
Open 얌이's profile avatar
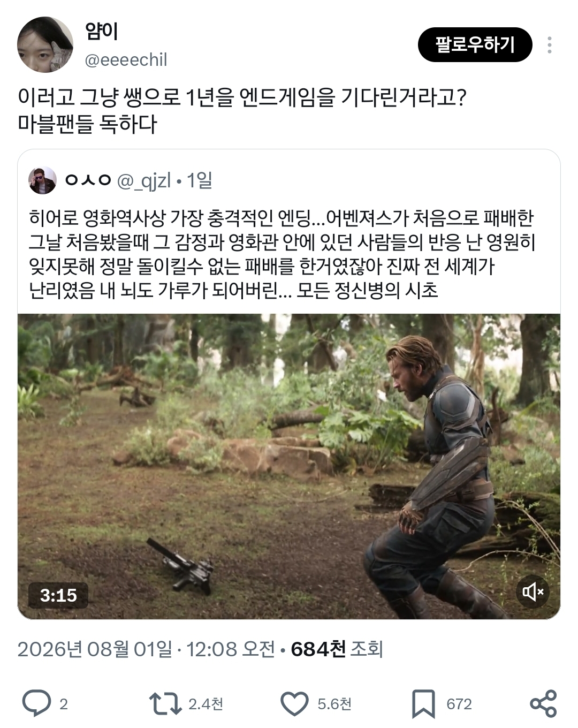click(45, 44)
